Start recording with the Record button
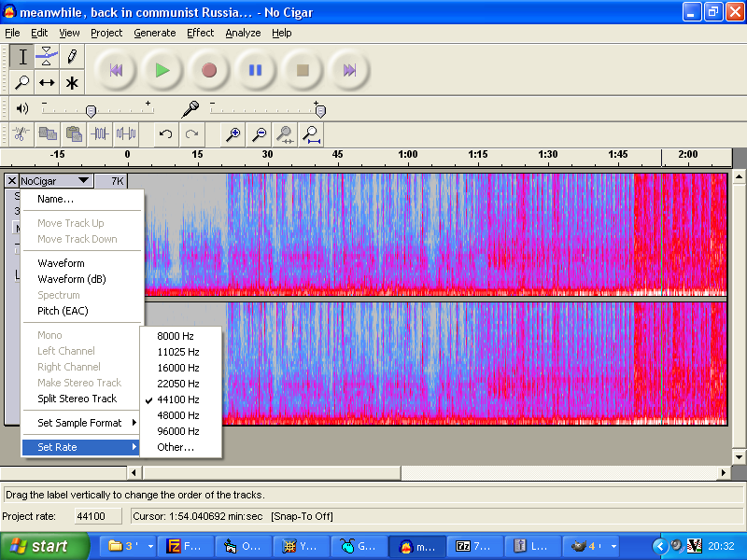 209,70
